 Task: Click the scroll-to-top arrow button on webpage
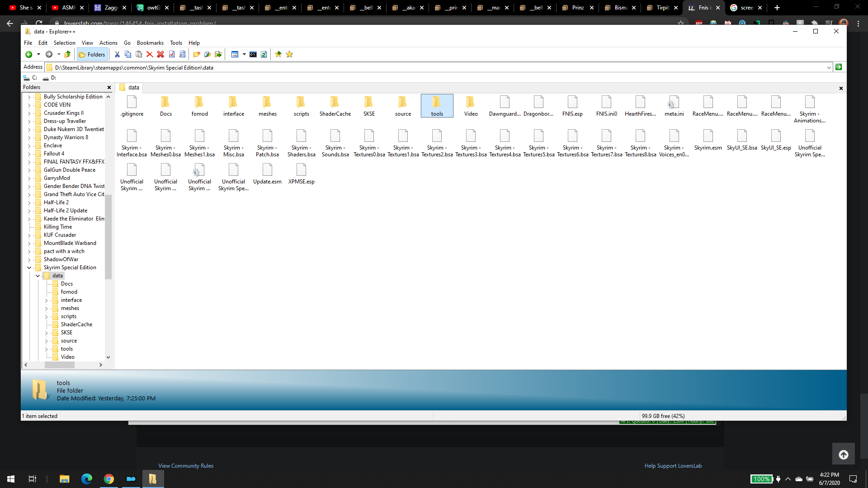pyautogui.click(x=844, y=455)
